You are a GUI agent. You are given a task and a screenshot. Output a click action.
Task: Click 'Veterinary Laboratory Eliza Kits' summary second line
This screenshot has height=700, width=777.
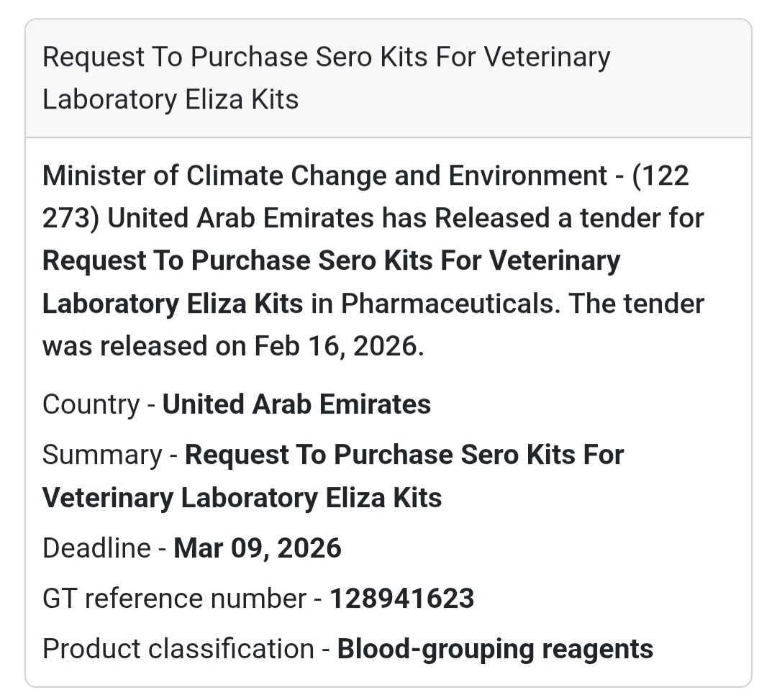coord(242,498)
